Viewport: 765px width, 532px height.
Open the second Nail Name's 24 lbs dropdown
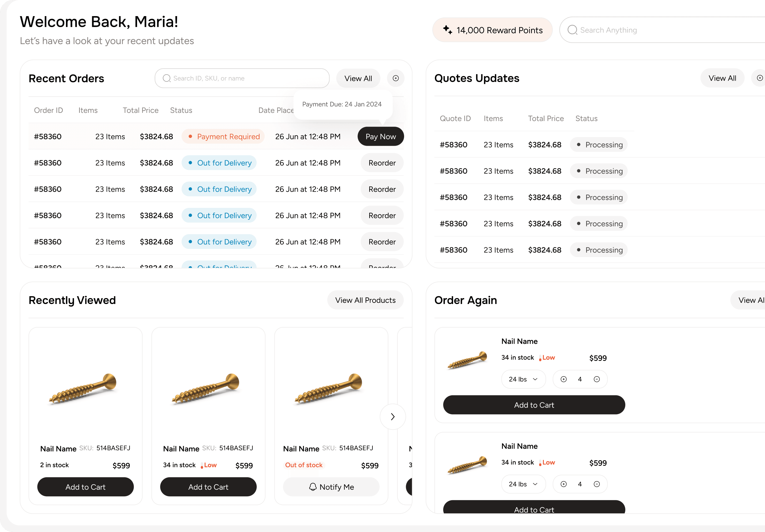[x=523, y=484]
